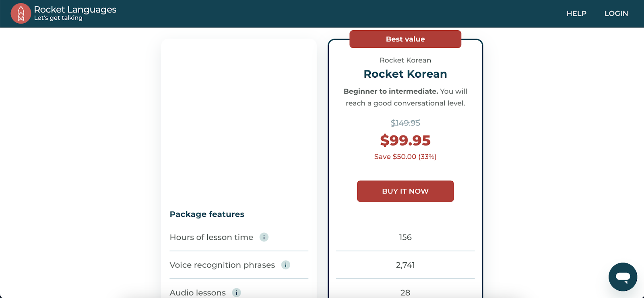Viewport: 644px width, 298px height.
Task: Open info icon for Hours of lesson time
Action: click(x=264, y=237)
